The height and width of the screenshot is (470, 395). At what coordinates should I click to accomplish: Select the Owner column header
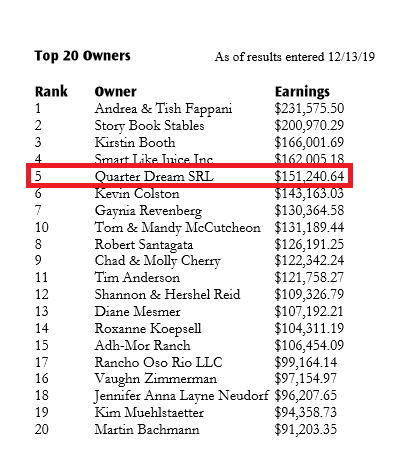click(x=115, y=92)
